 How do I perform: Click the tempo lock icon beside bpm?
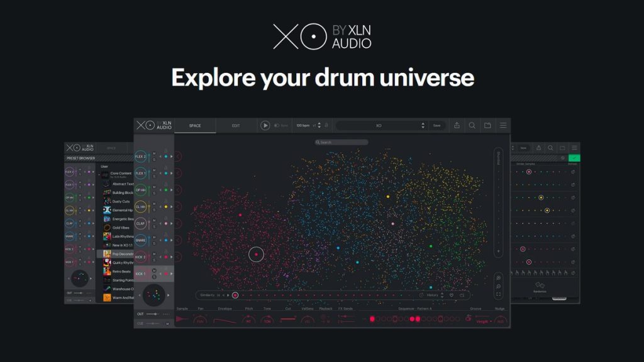tap(326, 125)
